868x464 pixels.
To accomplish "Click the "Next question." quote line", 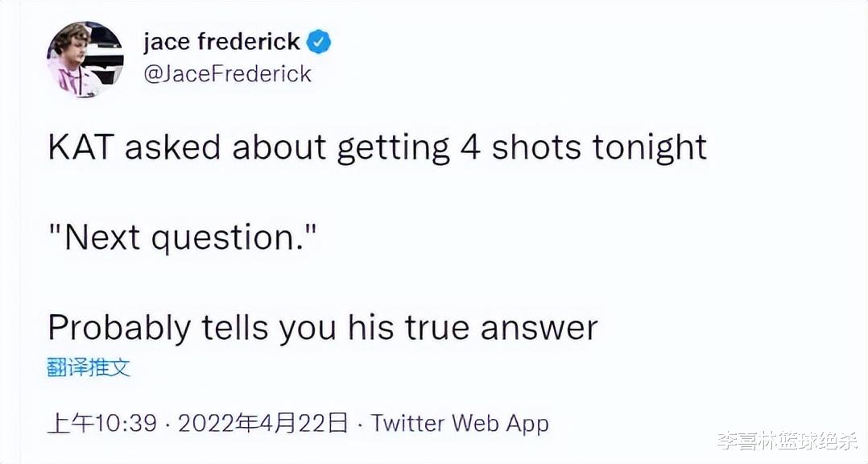I will coord(182,238).
